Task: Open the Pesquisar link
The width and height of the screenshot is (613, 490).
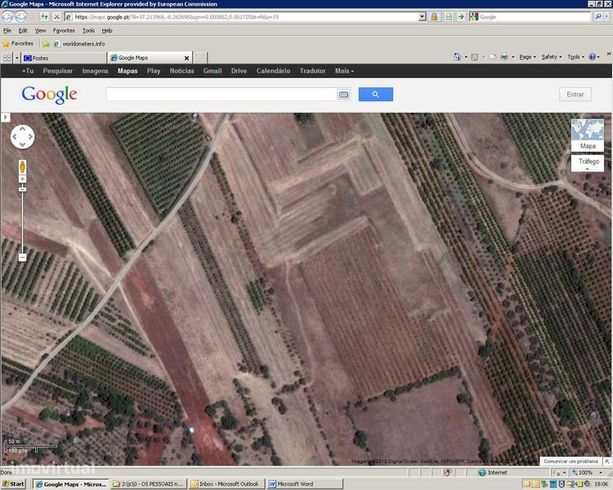Action: [x=58, y=71]
